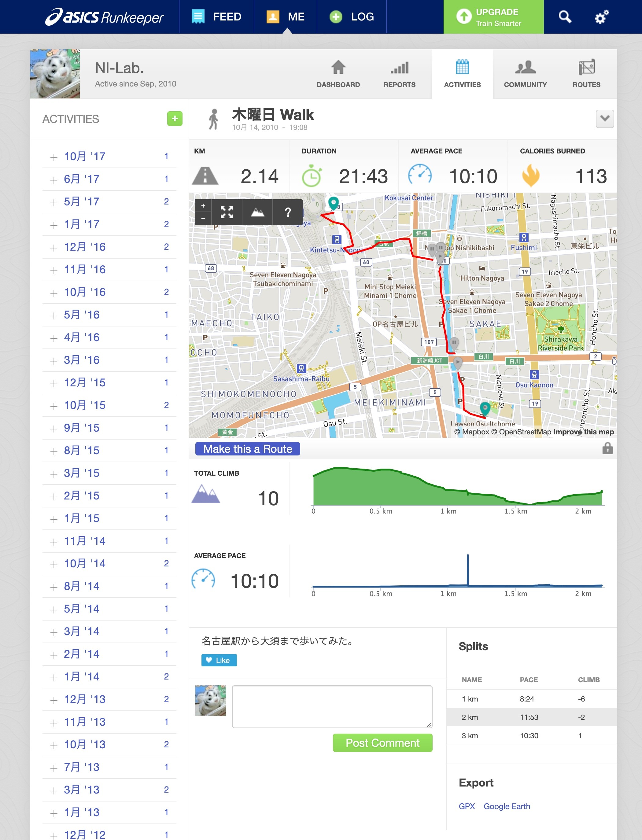
Task: Open the FEED menu
Action: point(216,17)
